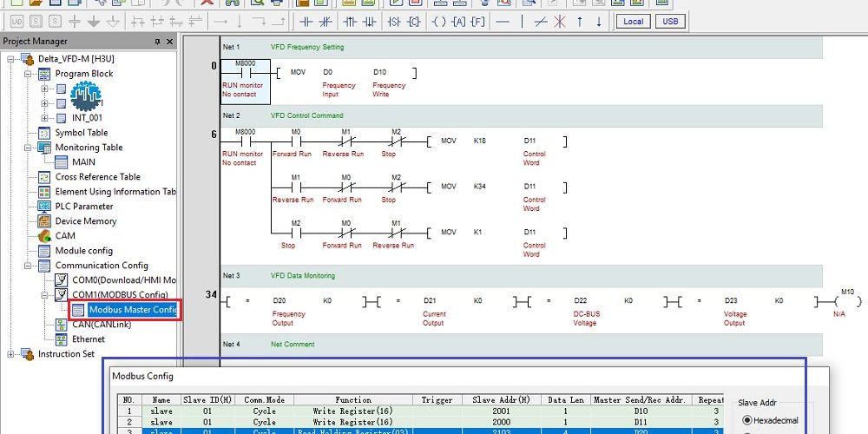The height and width of the screenshot is (434, 868).
Task: Close the Project Manager panel
Action: [169, 42]
